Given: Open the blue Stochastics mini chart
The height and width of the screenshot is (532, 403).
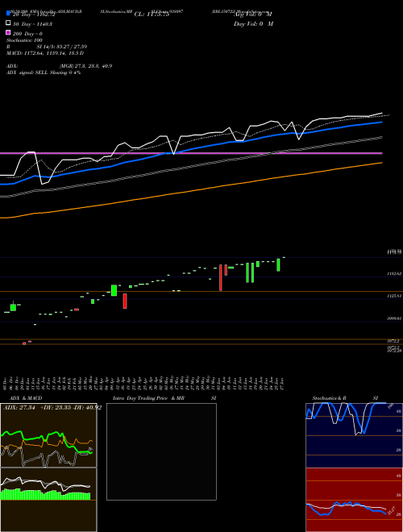Looking at the screenshot, I should [354, 435].
